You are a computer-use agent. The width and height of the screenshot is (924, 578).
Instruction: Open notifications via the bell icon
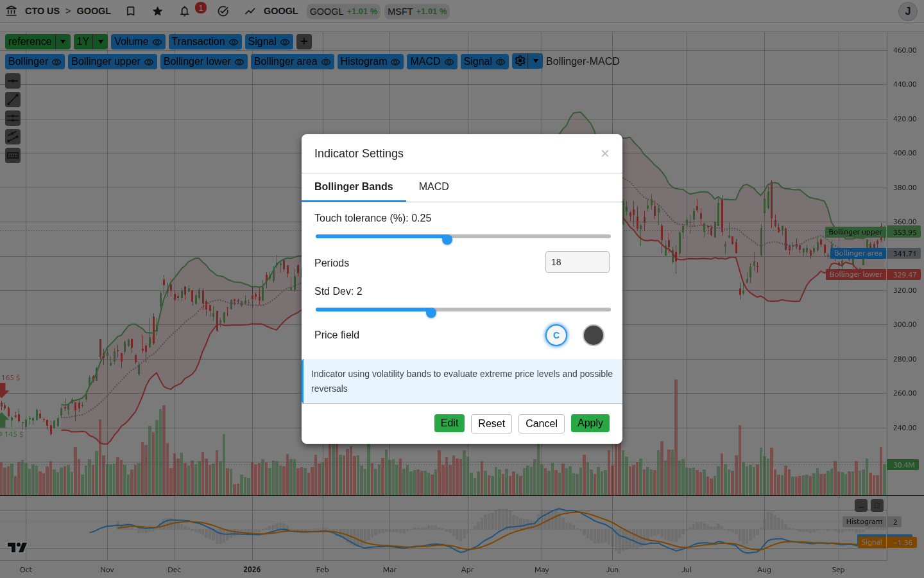coord(185,11)
